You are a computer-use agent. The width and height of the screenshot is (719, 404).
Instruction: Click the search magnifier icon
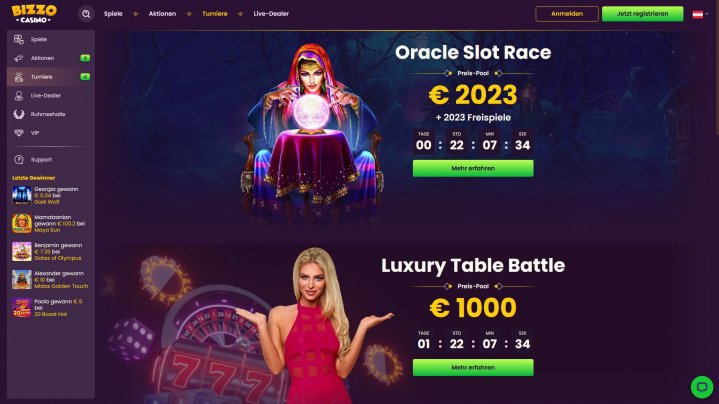(x=86, y=14)
